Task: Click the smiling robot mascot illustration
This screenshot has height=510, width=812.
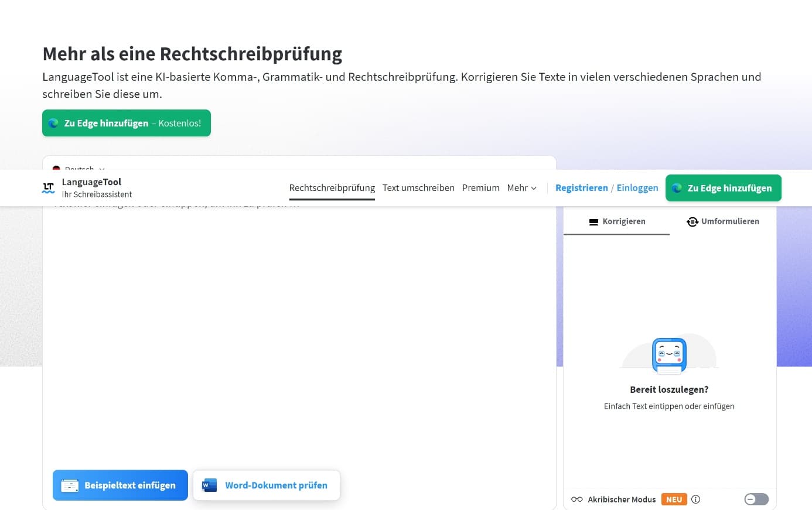Action: pyautogui.click(x=669, y=355)
